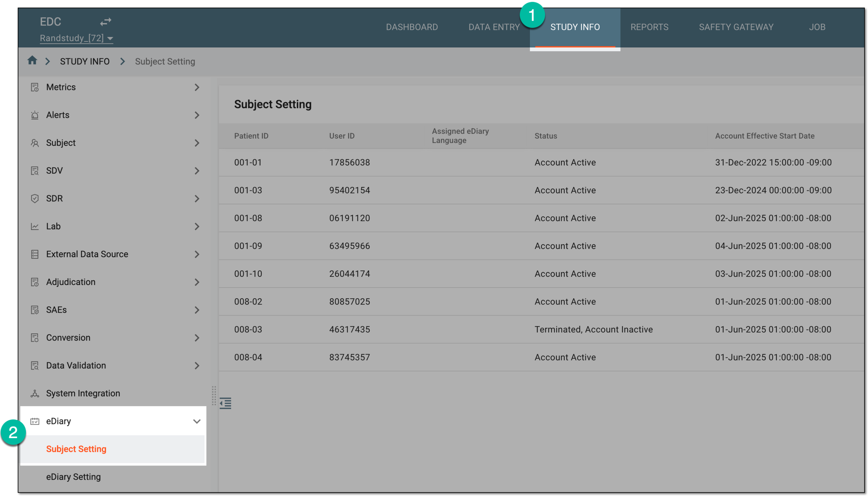
Task: Click the Assigned eDiary Language header
Action: [460, 136]
